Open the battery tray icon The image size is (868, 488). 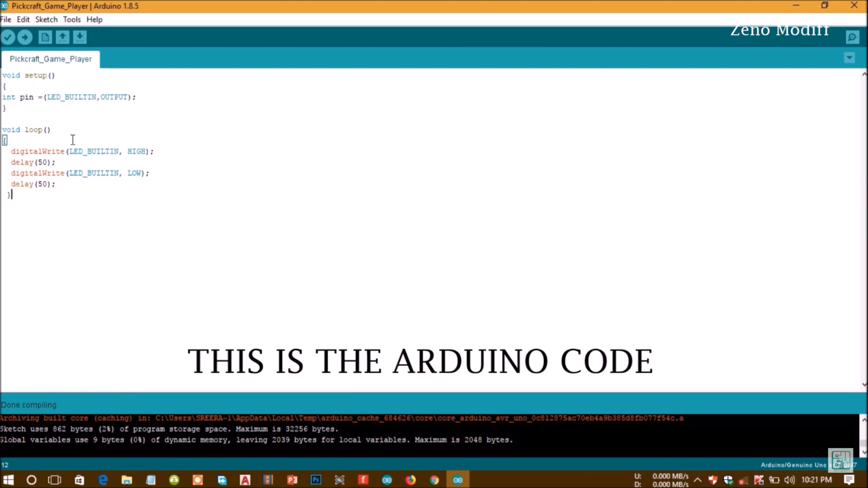[774, 480]
